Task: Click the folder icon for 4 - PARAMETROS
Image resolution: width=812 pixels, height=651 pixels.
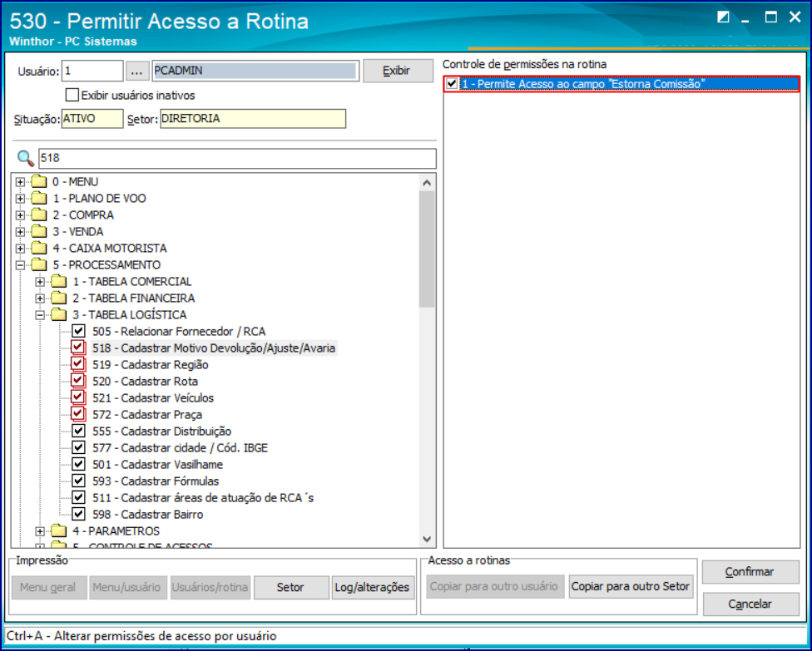Action: (x=59, y=531)
